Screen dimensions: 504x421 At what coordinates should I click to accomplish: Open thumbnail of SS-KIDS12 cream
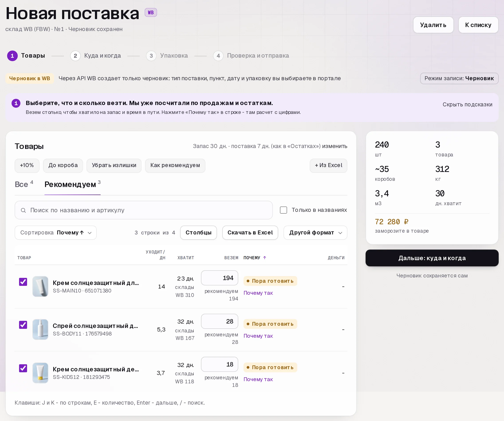[40, 373]
